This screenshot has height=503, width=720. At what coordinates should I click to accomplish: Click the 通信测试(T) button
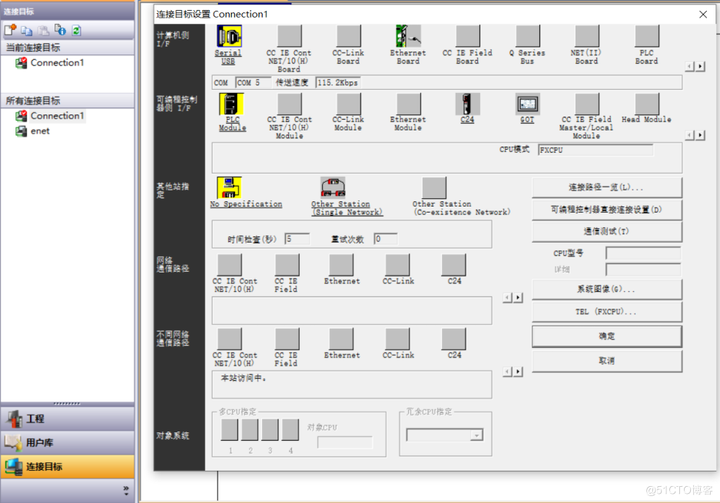coord(607,232)
